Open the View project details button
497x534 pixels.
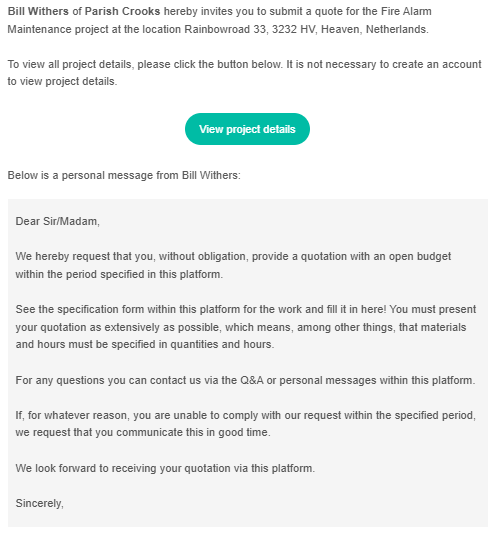pyautogui.click(x=247, y=129)
